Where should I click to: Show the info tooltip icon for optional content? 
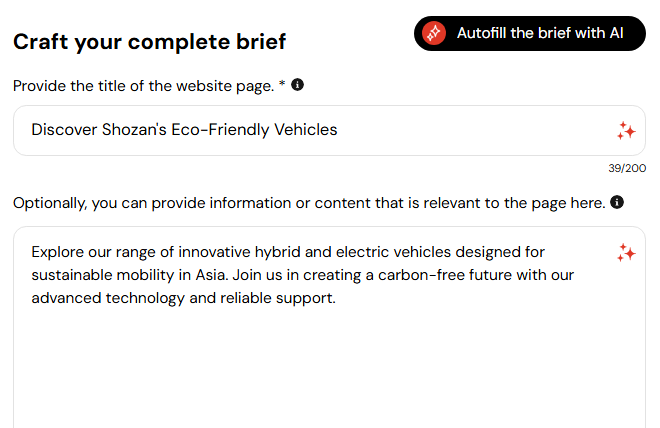617,202
